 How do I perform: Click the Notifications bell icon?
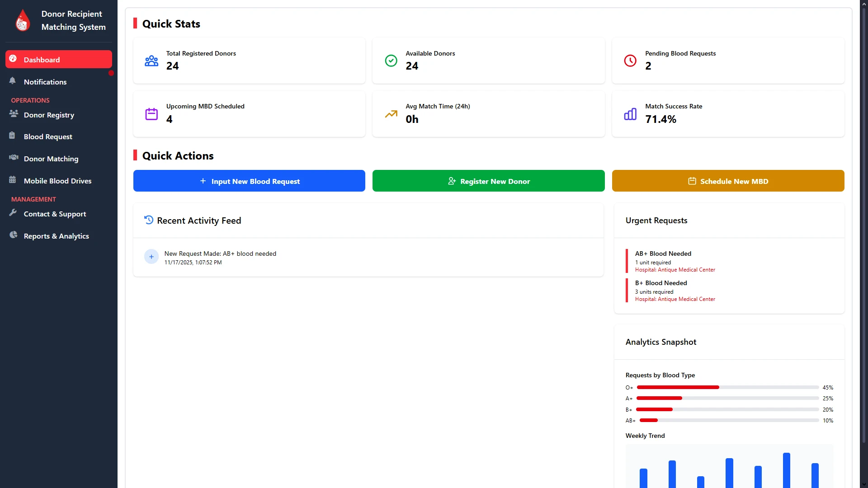13,81
